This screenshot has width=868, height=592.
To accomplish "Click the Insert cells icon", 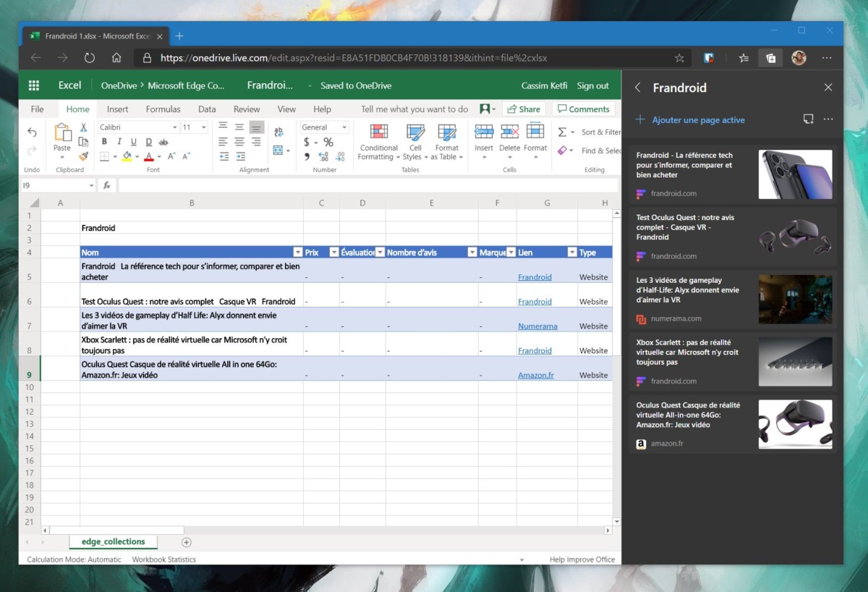I will coord(484,132).
